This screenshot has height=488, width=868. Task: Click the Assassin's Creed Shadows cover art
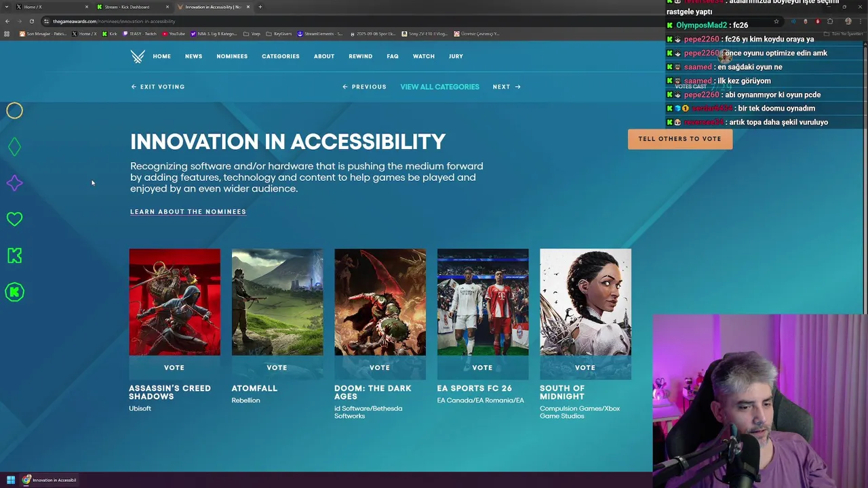tap(174, 302)
